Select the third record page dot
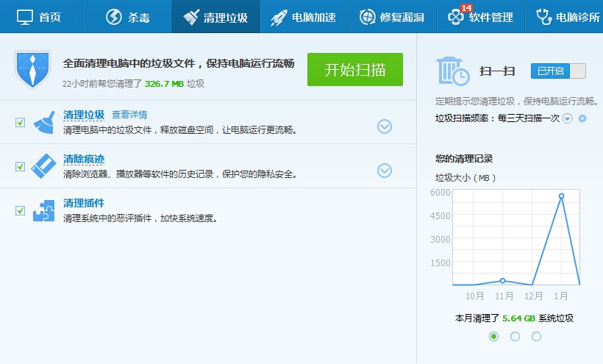The height and width of the screenshot is (364, 603). (x=537, y=337)
